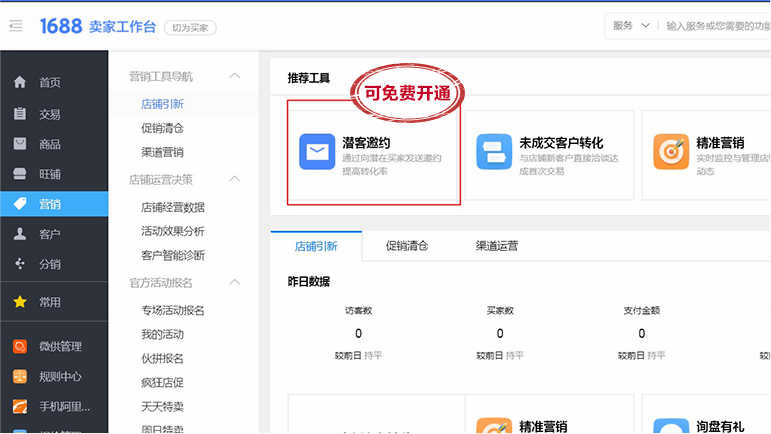771x434 pixels.
Task: Switch to the 店铺引新 tab
Action: tap(316, 246)
